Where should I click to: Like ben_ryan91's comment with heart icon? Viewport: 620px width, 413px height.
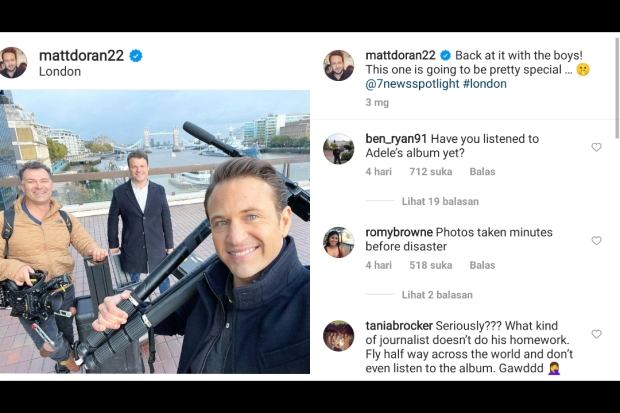[596, 147]
